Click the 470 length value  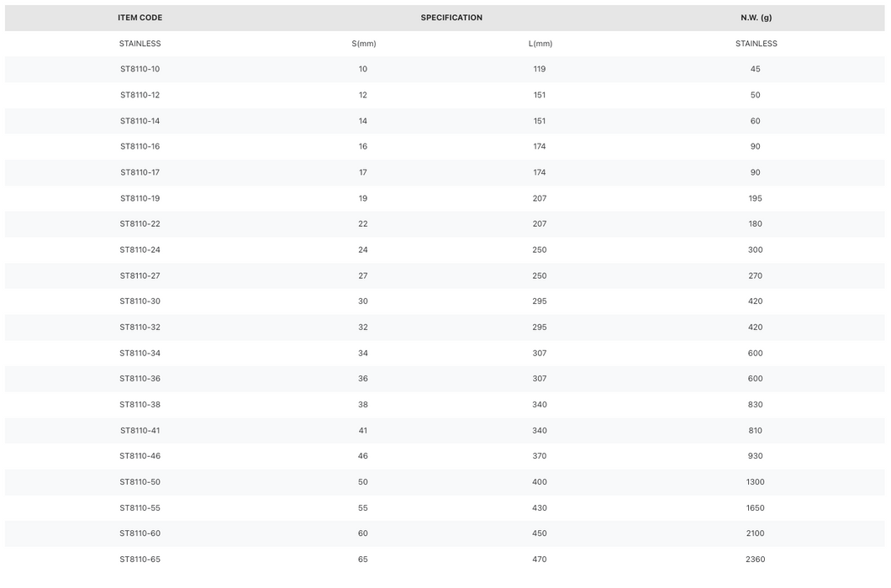(540, 559)
